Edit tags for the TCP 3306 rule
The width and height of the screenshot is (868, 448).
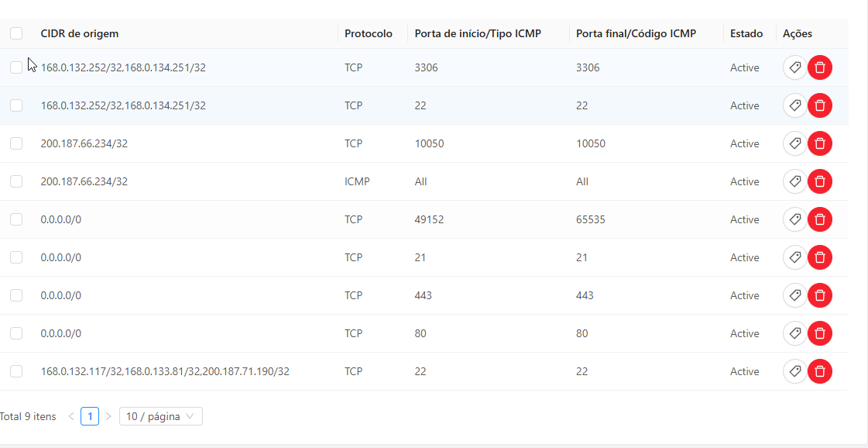(794, 67)
